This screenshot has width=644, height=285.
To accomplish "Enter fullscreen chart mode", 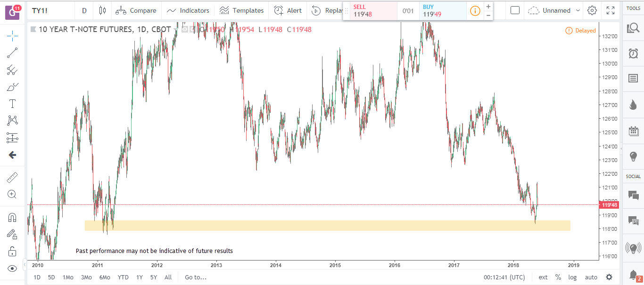I will (611, 10).
